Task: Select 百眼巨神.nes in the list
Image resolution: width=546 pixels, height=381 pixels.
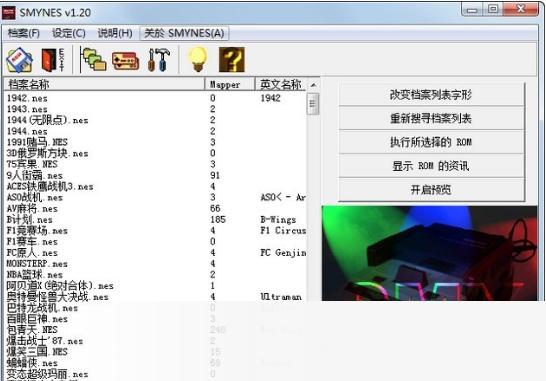Action: tap(37, 319)
